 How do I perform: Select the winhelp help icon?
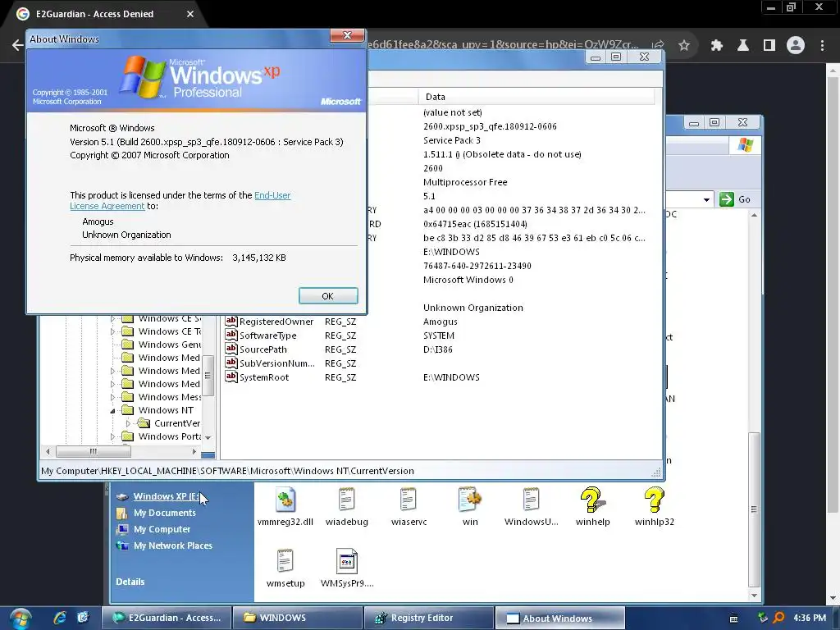pyautogui.click(x=592, y=506)
